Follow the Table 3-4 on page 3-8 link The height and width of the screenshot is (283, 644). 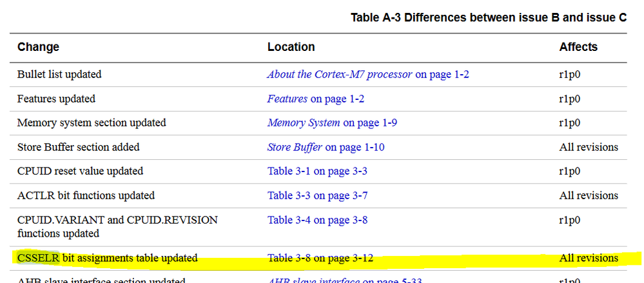click(x=317, y=220)
